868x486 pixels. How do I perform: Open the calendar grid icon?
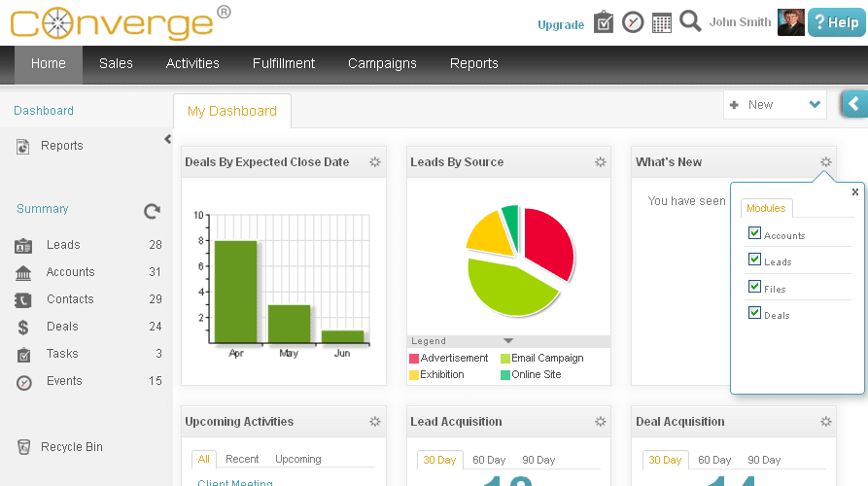[662, 22]
